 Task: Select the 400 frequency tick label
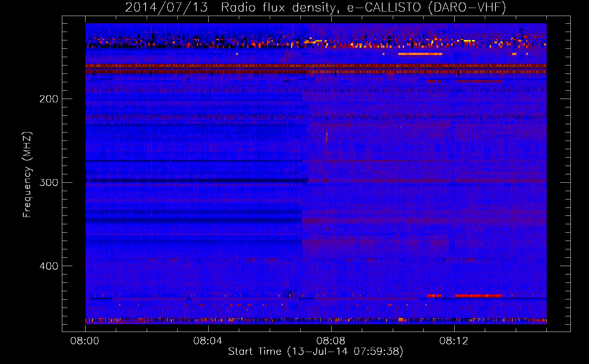[x=49, y=266]
